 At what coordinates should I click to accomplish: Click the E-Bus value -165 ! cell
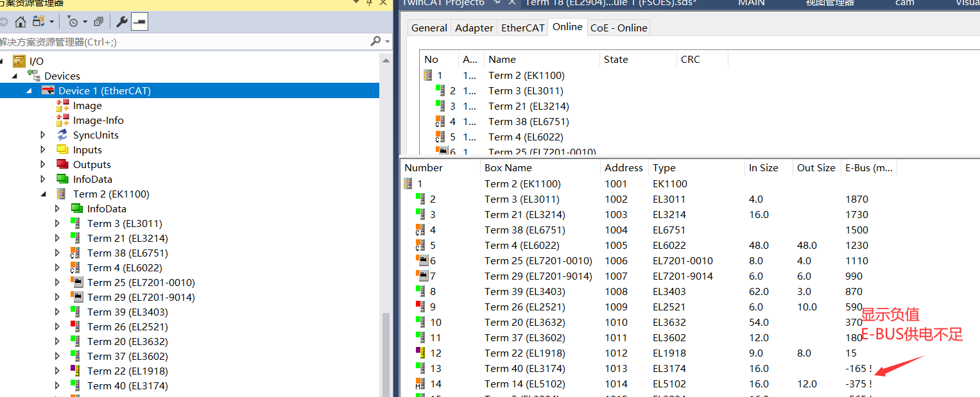(859, 368)
